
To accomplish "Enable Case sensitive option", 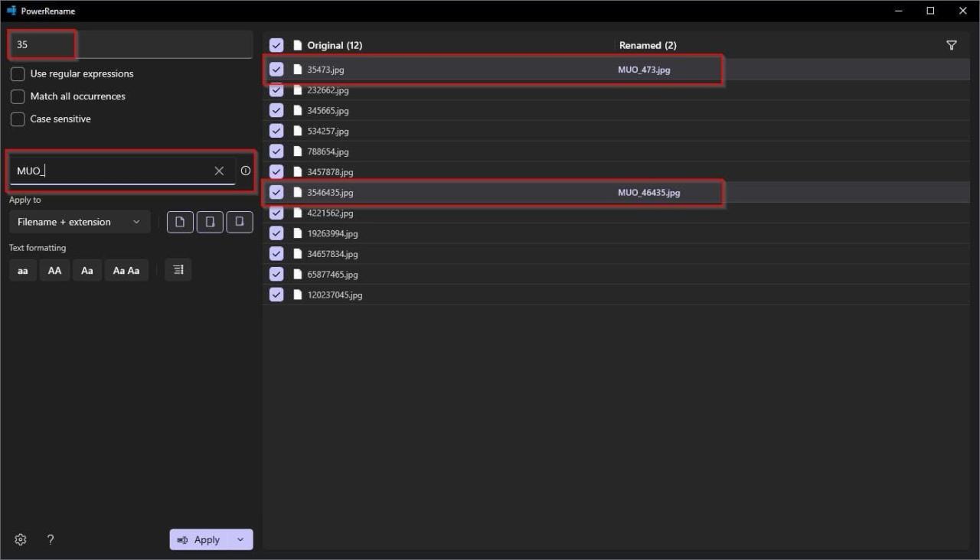I will (x=18, y=119).
